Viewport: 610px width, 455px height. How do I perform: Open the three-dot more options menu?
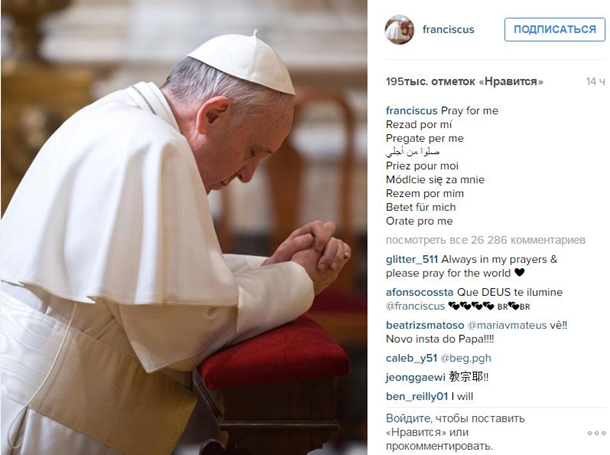pyautogui.click(x=597, y=433)
